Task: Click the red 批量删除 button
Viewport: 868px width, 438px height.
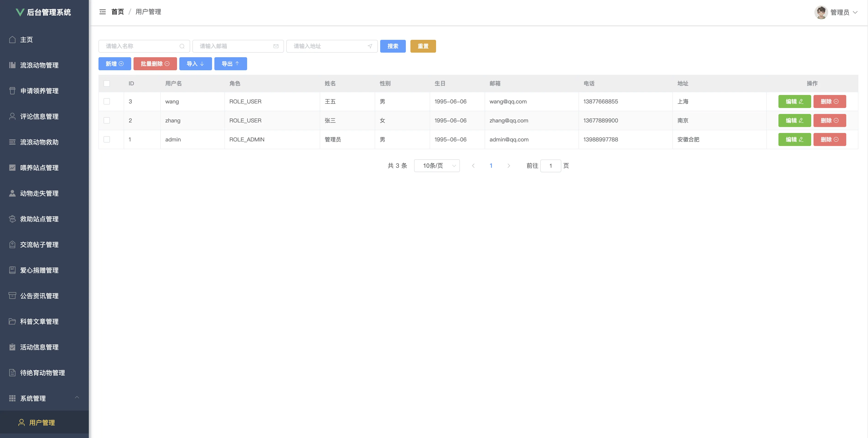Action: 155,64
